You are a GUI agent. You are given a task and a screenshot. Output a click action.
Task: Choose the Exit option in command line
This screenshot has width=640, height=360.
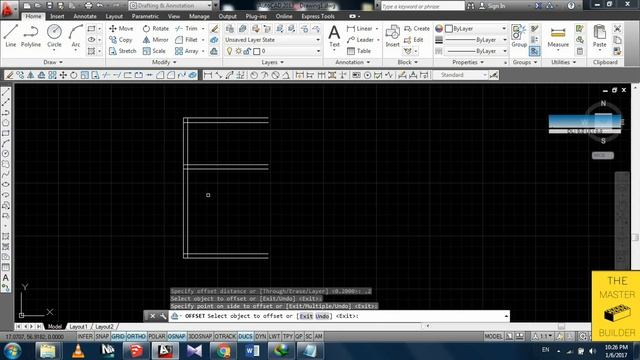tap(306, 316)
